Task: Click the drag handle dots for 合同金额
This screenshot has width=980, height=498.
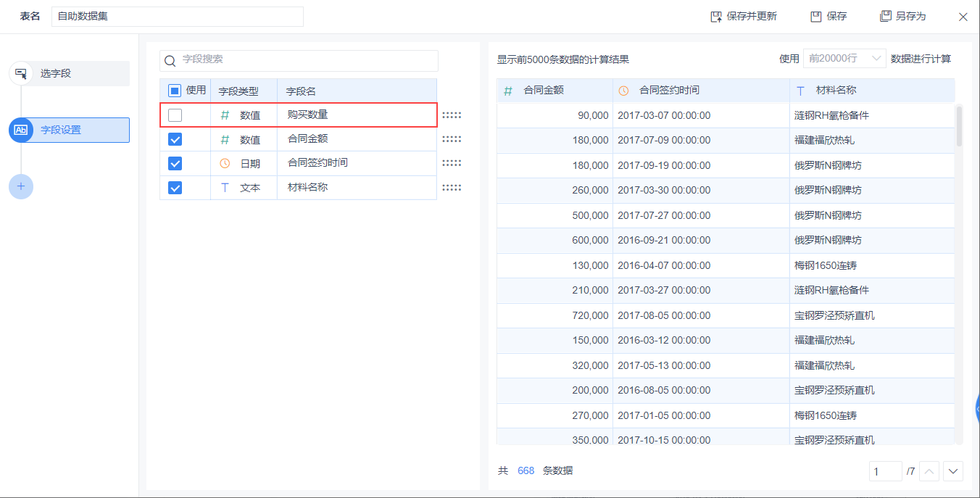Action: point(452,139)
